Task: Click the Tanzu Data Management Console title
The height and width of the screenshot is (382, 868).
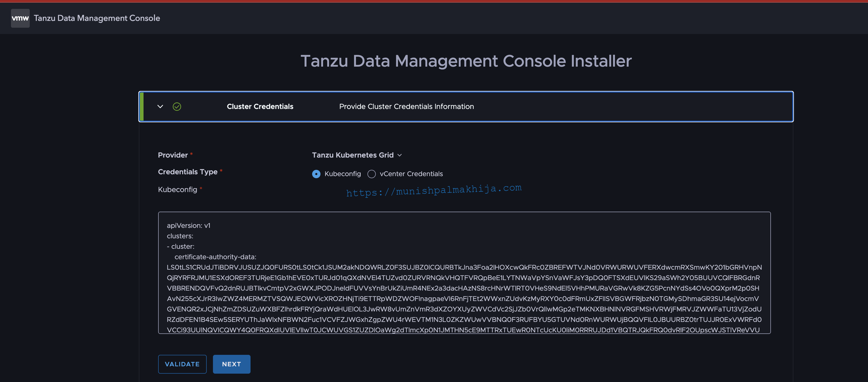Action: coord(97,18)
